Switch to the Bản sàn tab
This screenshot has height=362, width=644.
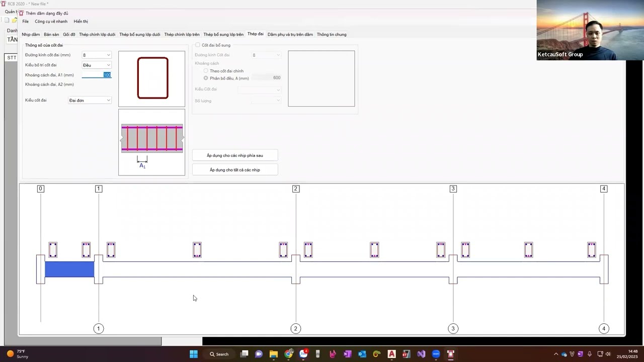tap(51, 34)
